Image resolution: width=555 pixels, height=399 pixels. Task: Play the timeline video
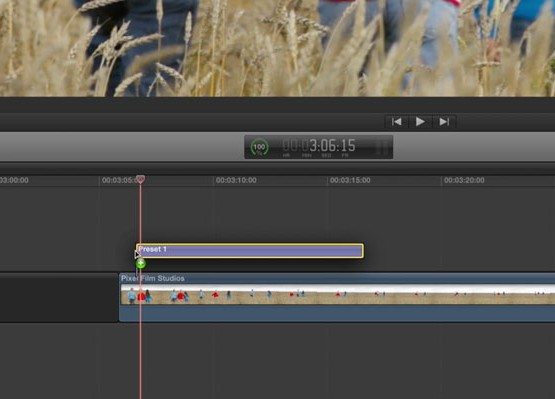click(x=420, y=122)
